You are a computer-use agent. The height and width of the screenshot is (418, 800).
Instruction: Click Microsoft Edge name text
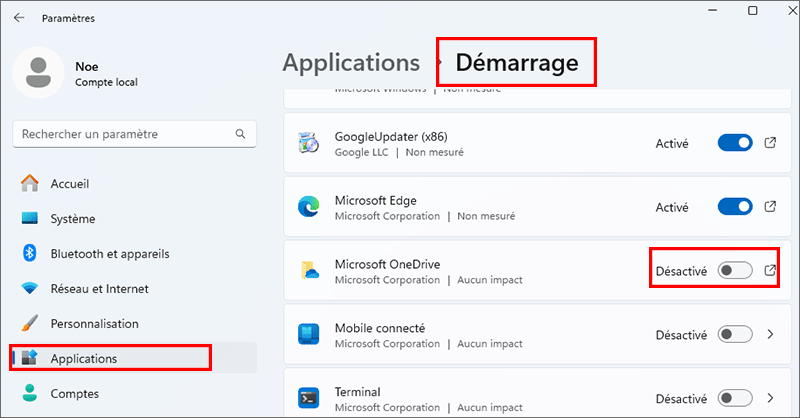[376, 201]
